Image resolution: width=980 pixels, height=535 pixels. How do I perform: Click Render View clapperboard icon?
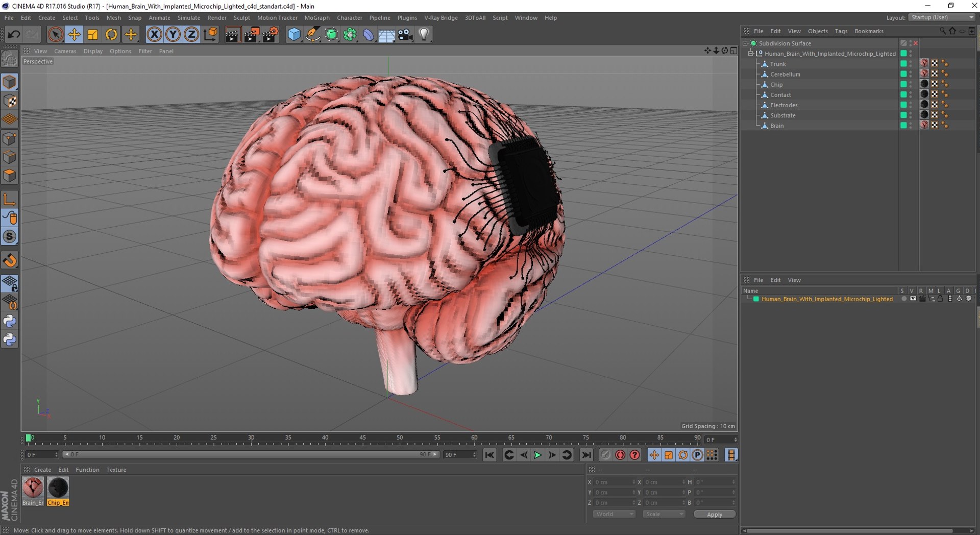coord(233,34)
